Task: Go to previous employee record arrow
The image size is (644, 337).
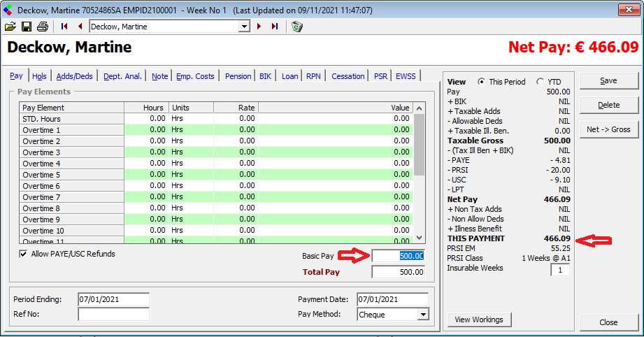Action: point(80,27)
